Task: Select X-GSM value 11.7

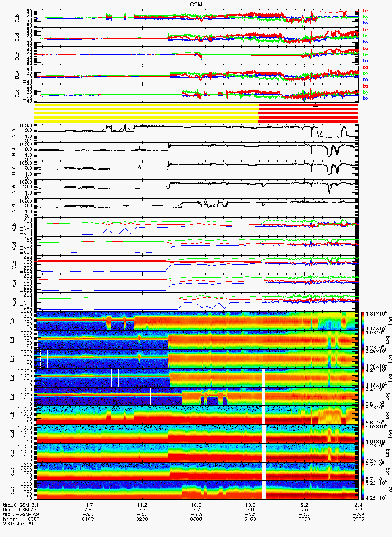Action: pyautogui.click(x=88, y=505)
